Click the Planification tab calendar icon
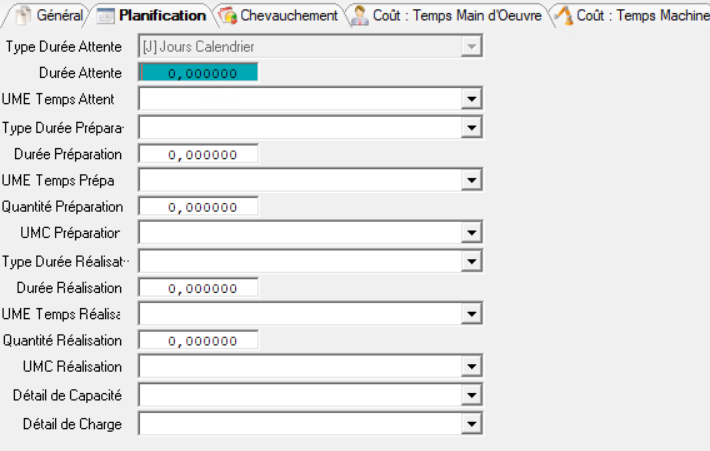 [x=106, y=16]
